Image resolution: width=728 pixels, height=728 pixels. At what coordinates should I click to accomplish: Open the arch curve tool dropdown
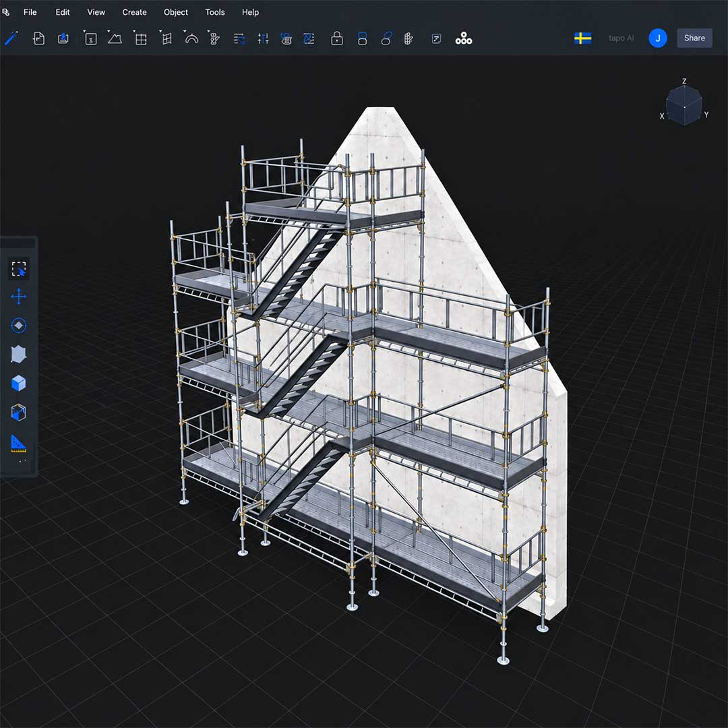[191, 38]
